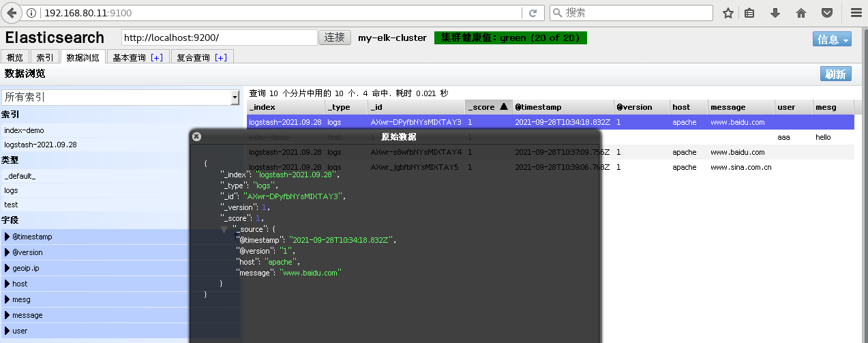Sort by the message column header

pos(742,107)
